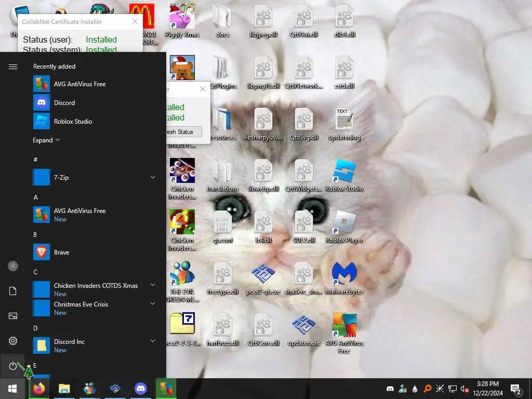Close the CollabNet Certificate Installer window
This screenshot has width=532, height=399.
coord(135,21)
